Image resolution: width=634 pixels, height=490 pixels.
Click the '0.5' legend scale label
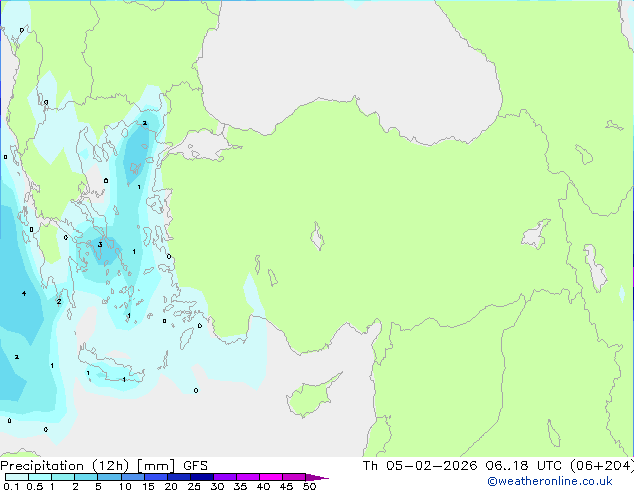coord(34,486)
